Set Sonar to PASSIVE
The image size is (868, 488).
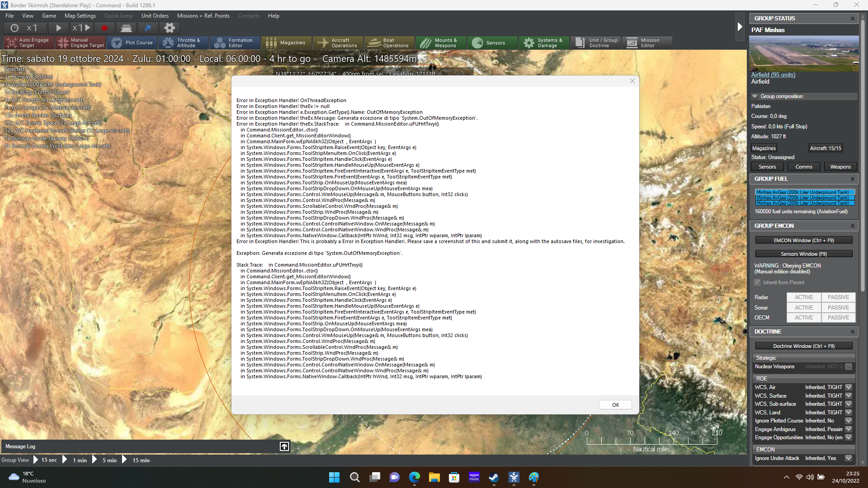coord(838,308)
